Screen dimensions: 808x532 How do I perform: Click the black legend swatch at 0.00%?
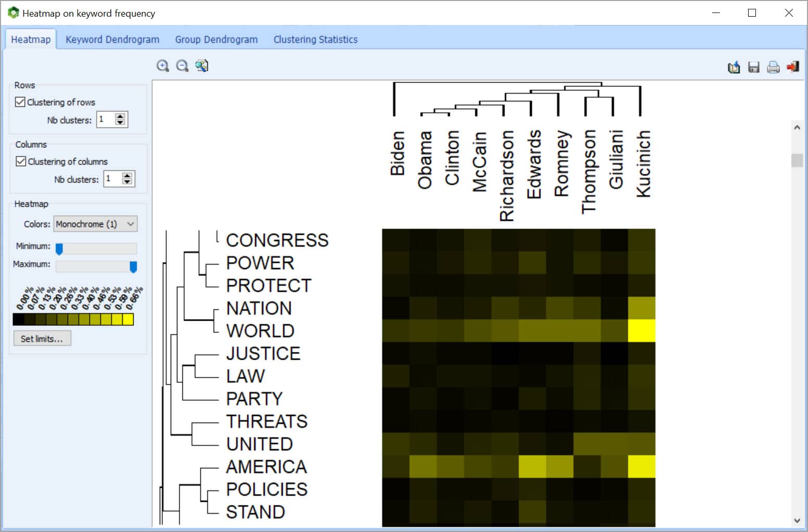coord(18,319)
